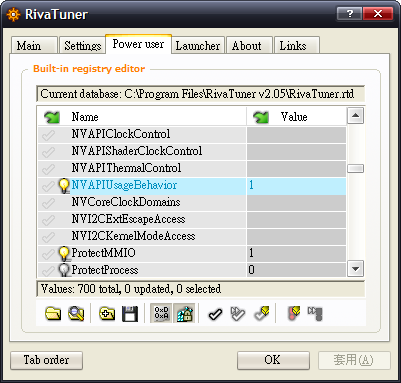Click value cell of NVAPIUsageBehavior
This screenshot has height=383, width=401.
click(296, 186)
